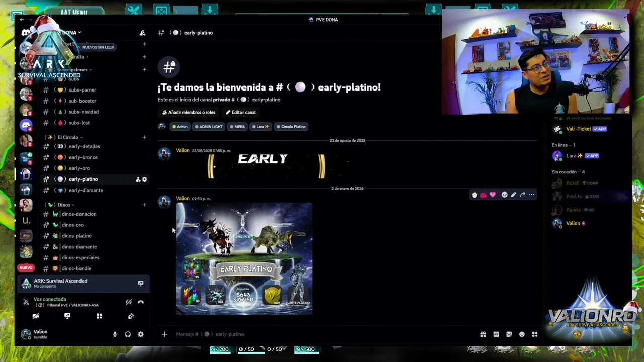
Task: Open the early-oro channel
Action: tap(95, 168)
